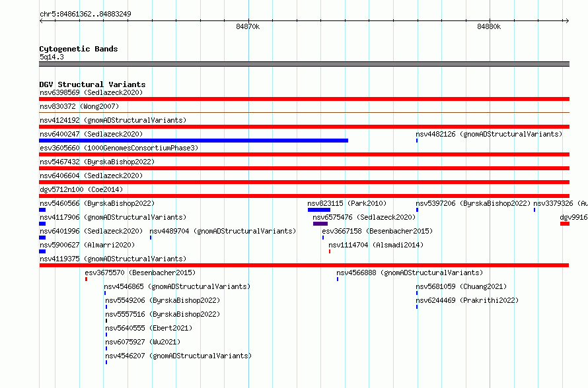Select the dgv5712n100 (Coe2014) label

click(81, 189)
